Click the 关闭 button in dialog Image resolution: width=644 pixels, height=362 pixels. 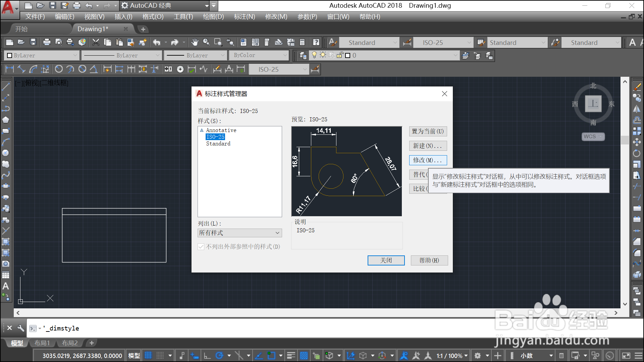386,260
